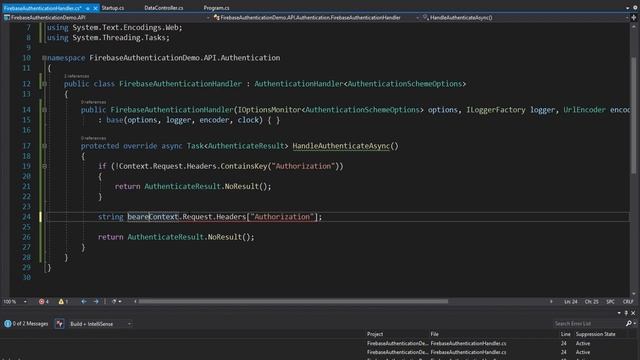
Task: Click the HandleAuthenticateAsync method name
Action: click(341, 146)
